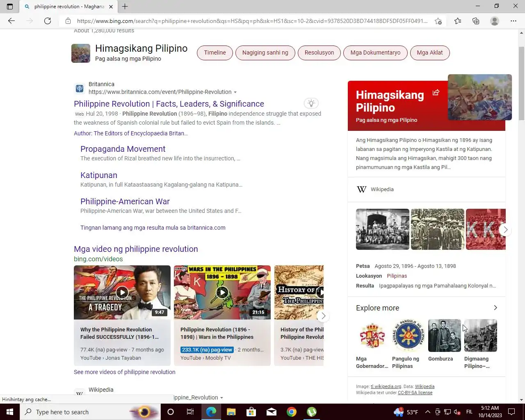Open the second revolutionaries photo thumbnail
The width and height of the screenshot is (525, 420).
point(438,229)
